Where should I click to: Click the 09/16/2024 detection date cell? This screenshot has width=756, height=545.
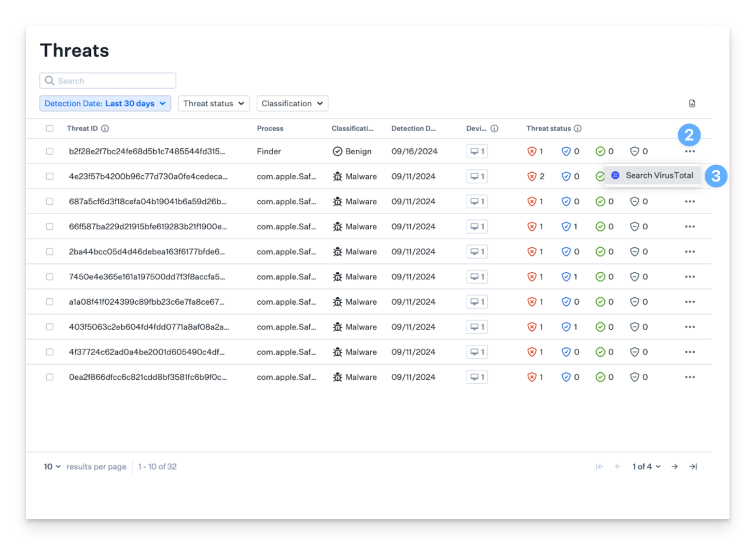coord(414,151)
